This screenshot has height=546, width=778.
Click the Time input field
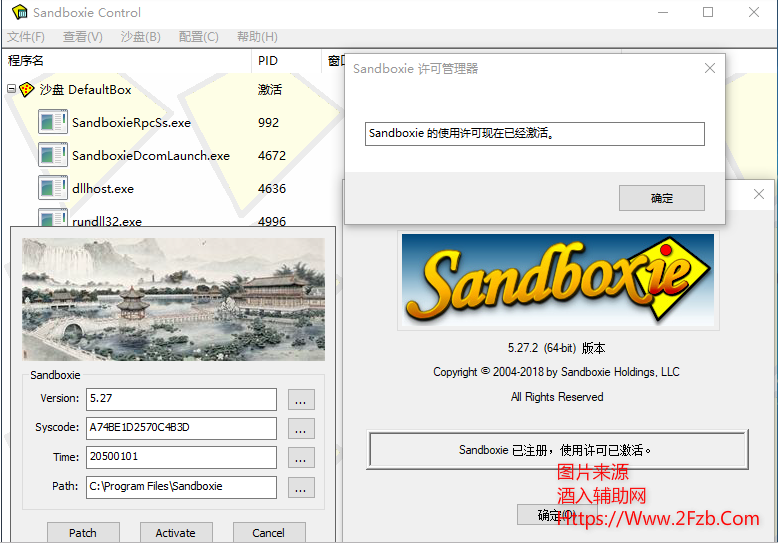point(181,457)
